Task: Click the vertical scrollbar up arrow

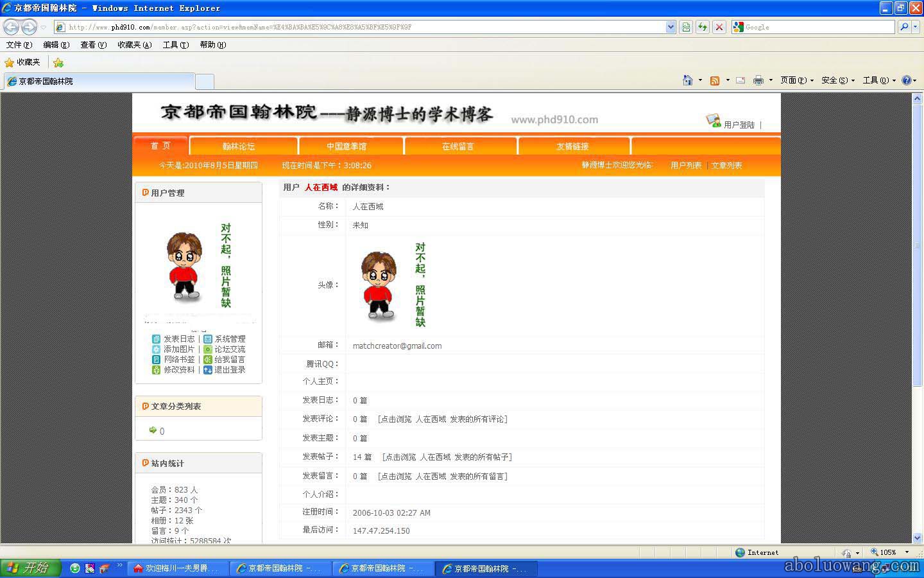Action: click(x=917, y=98)
